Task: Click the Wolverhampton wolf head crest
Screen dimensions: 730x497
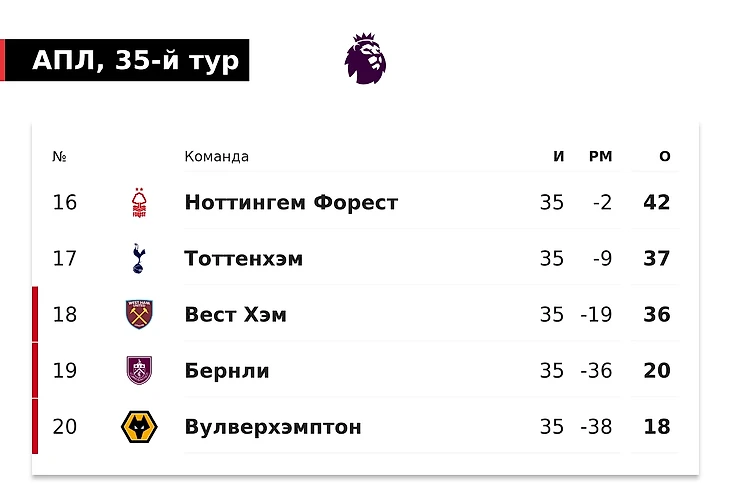Action: [139, 427]
